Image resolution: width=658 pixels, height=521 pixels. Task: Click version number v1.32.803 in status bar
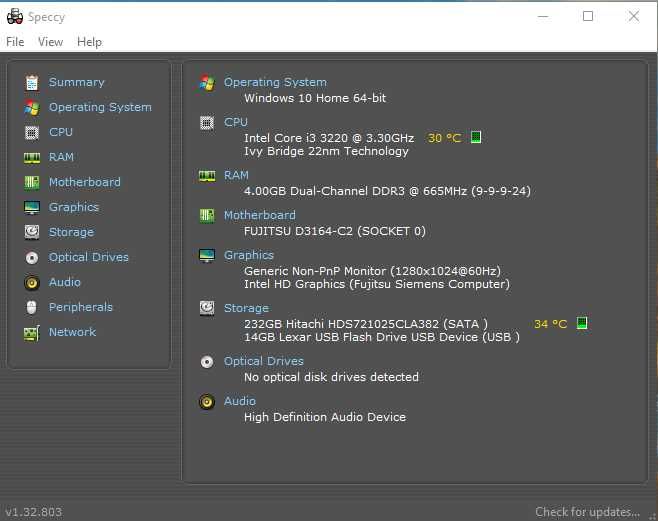33,512
